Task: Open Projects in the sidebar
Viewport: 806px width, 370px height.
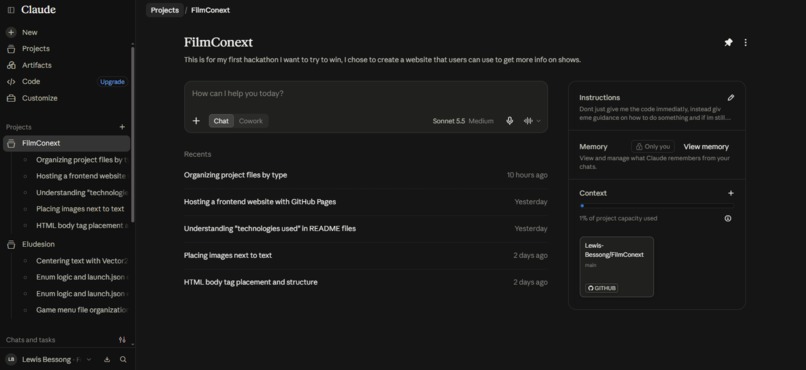Action: click(35, 49)
